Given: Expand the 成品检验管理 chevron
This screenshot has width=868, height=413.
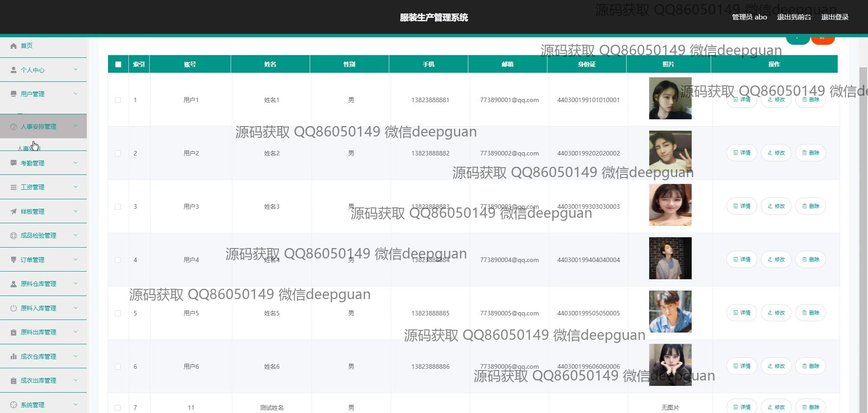Looking at the screenshot, I should 75,235.
